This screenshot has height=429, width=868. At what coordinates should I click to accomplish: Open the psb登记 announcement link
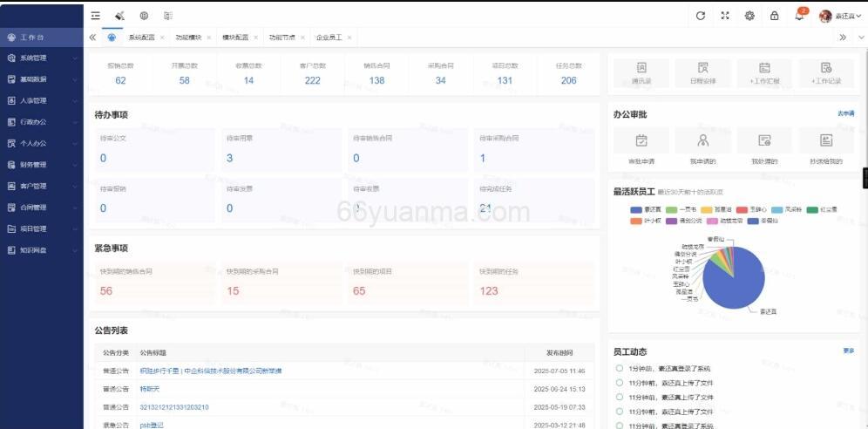pos(151,426)
